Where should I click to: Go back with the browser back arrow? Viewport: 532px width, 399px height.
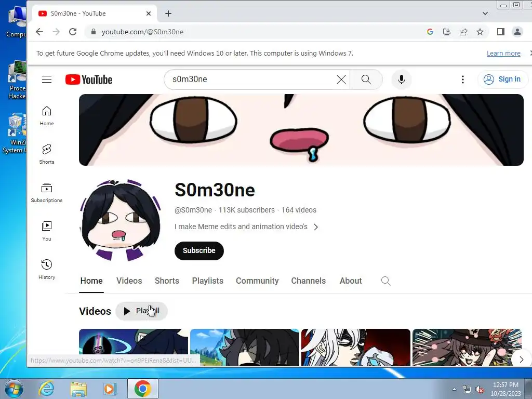[39, 32]
